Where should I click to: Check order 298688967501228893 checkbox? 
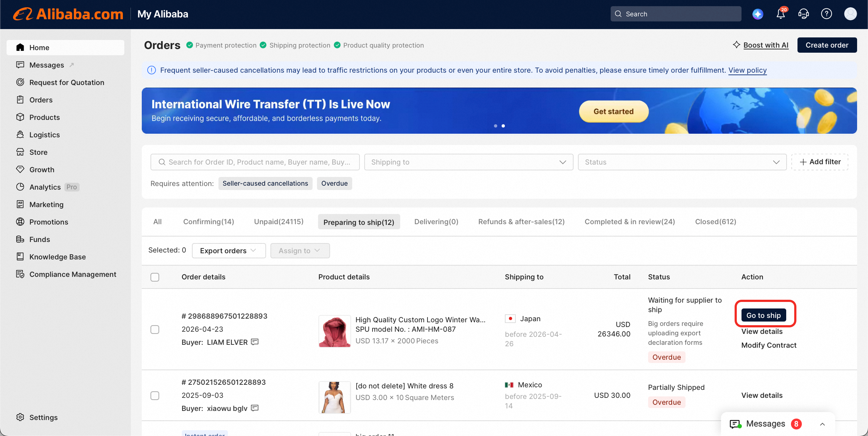pos(155,330)
